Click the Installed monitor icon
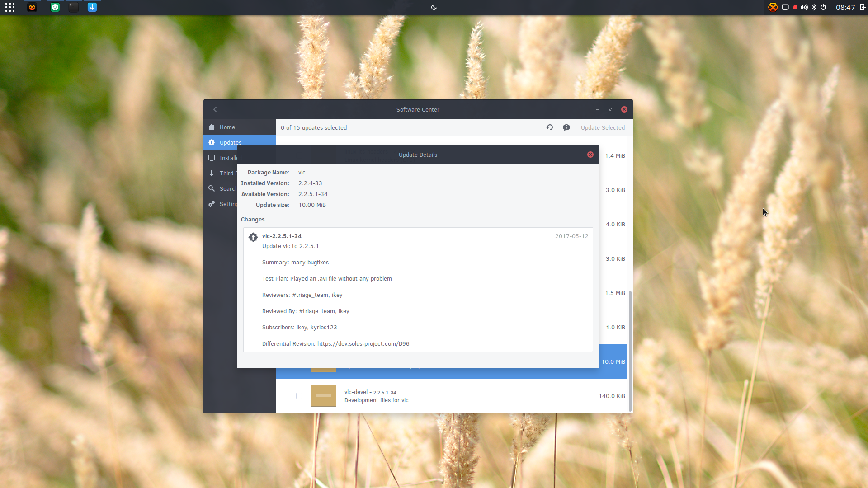Image resolution: width=868 pixels, height=488 pixels. tap(212, 158)
